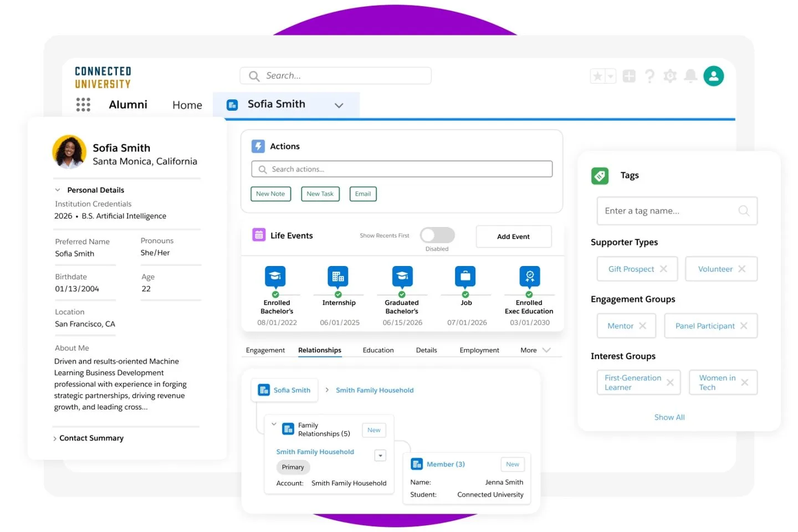This screenshot has height=532, width=798.
Task: Click the Job life event icon
Action: 465,276
